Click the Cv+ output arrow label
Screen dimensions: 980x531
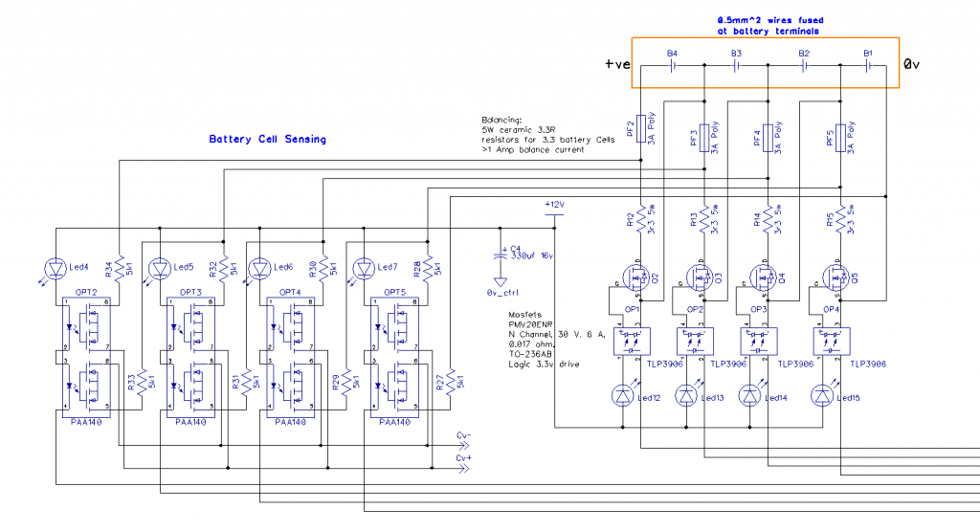pos(464,457)
